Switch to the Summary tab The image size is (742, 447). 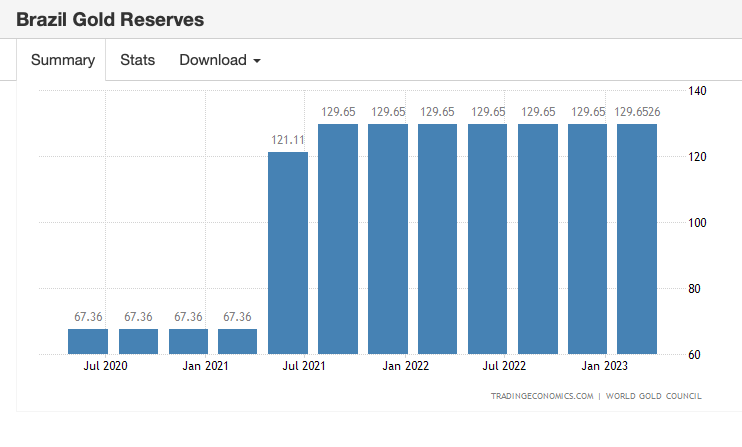click(x=62, y=60)
